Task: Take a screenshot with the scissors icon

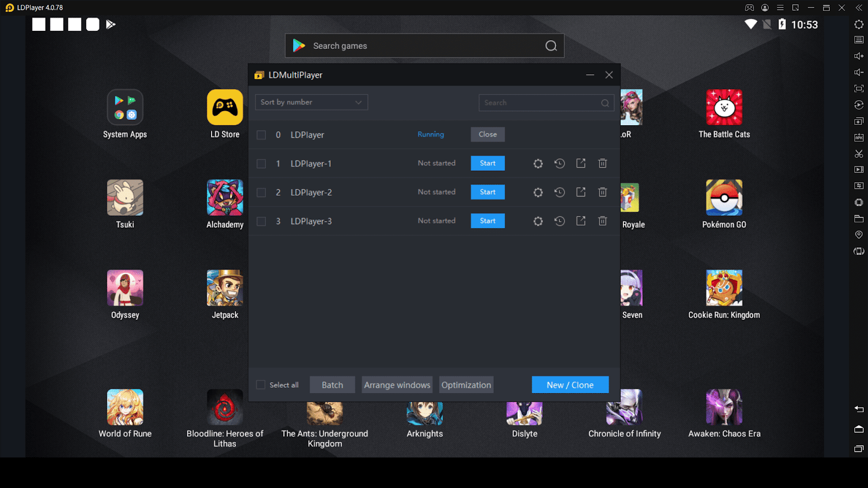Action: point(859,153)
